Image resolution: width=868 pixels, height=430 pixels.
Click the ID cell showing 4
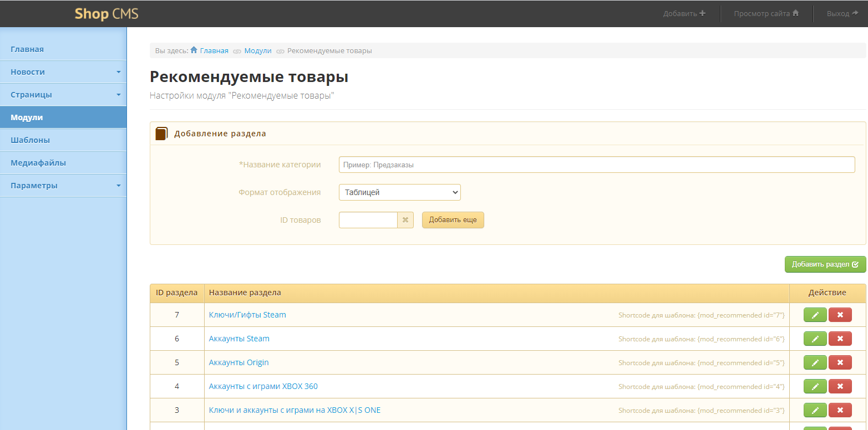[x=177, y=386]
